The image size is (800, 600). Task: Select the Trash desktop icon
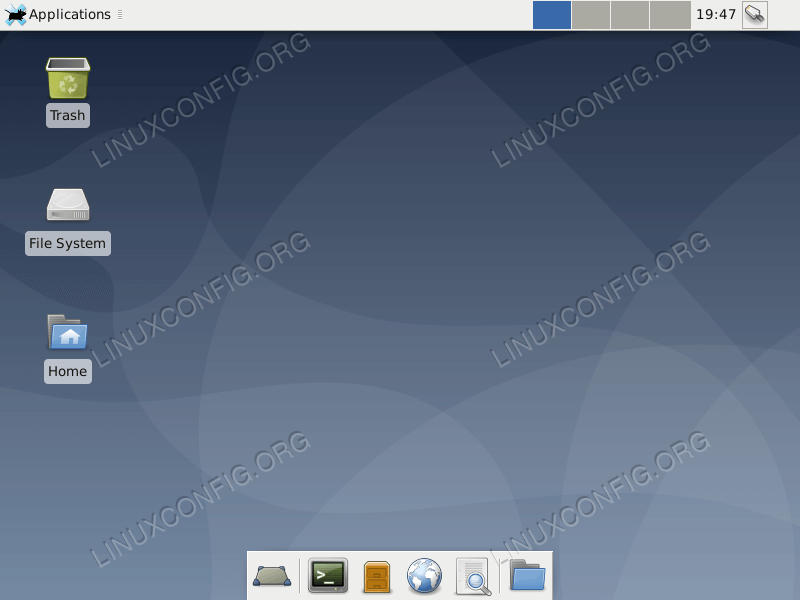pos(68,78)
